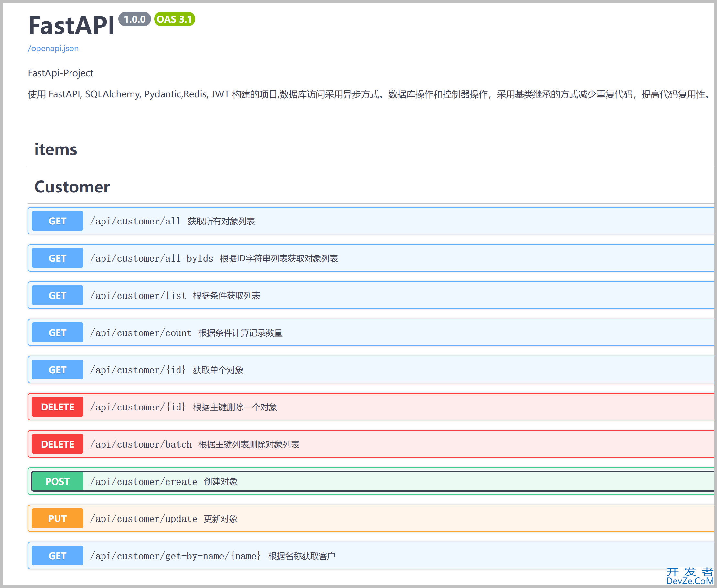Click the FastAPI title heading
Viewport: 717px width, 588px height.
(71, 26)
